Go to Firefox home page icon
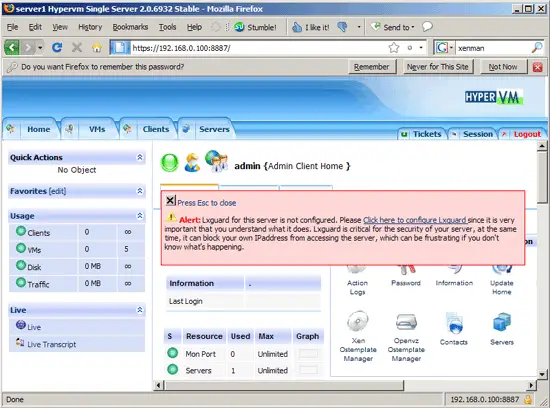Viewport: 550px width, 408px height. 97,48
